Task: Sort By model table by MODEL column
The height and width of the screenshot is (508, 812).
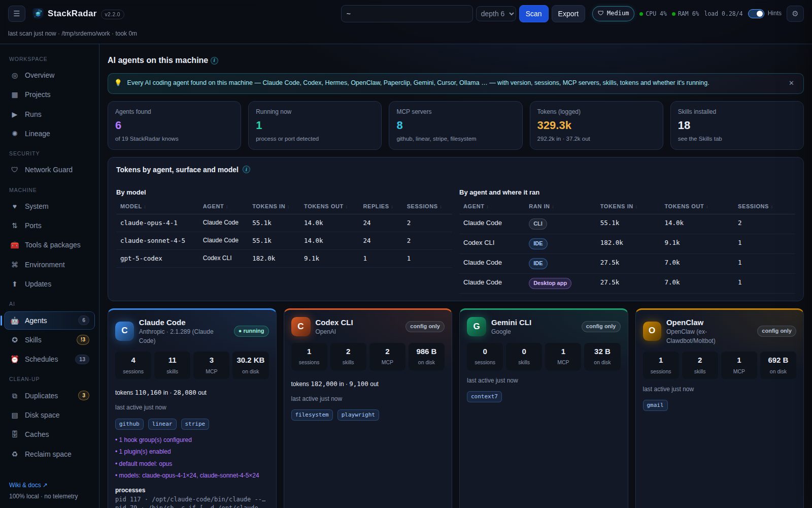Action: coord(133,206)
